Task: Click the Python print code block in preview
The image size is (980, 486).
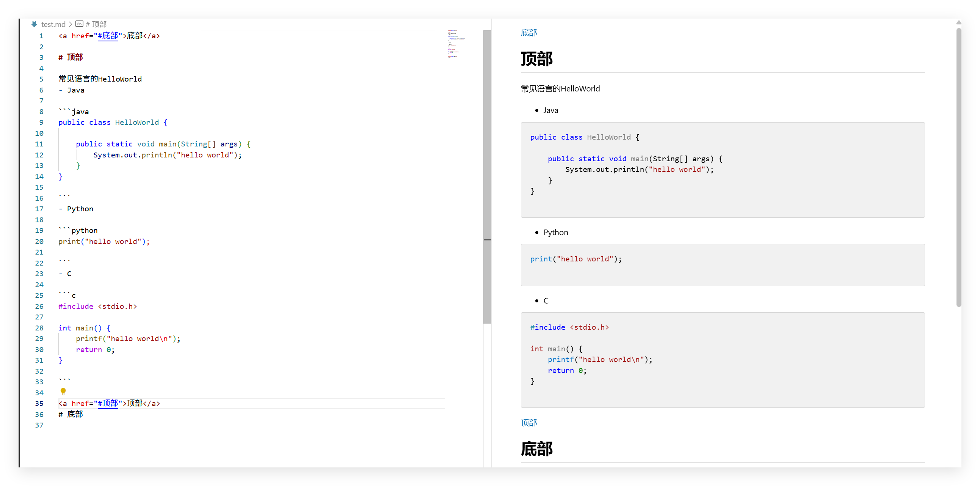Action: pos(575,259)
